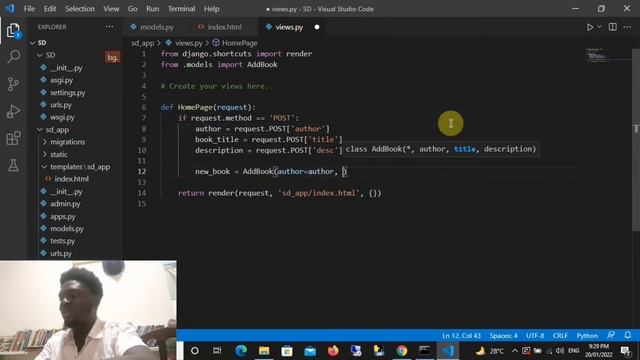This screenshot has height=360, width=640.
Task: Click Ln 12, Col 43 in status bar
Action: coord(461,336)
